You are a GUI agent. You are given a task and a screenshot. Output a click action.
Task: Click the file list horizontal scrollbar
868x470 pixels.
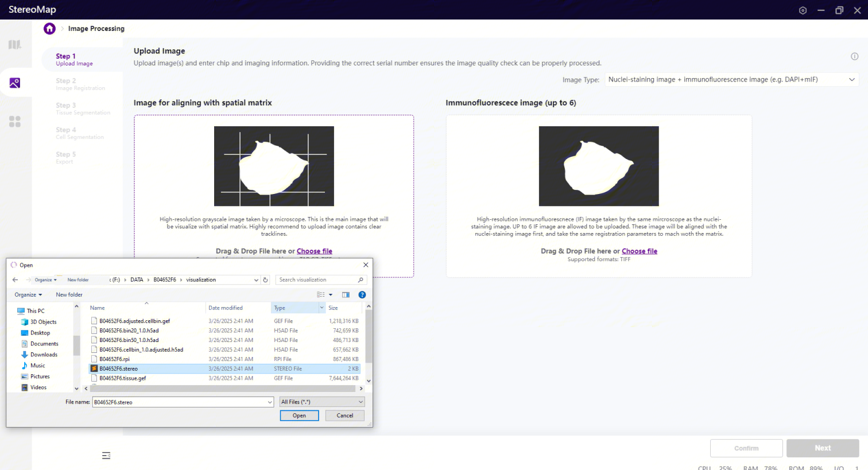pos(223,389)
